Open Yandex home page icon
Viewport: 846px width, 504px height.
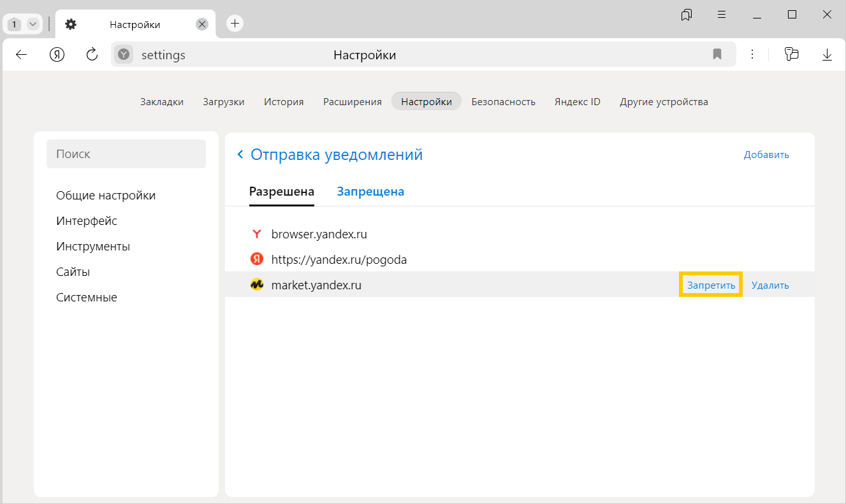tap(57, 55)
